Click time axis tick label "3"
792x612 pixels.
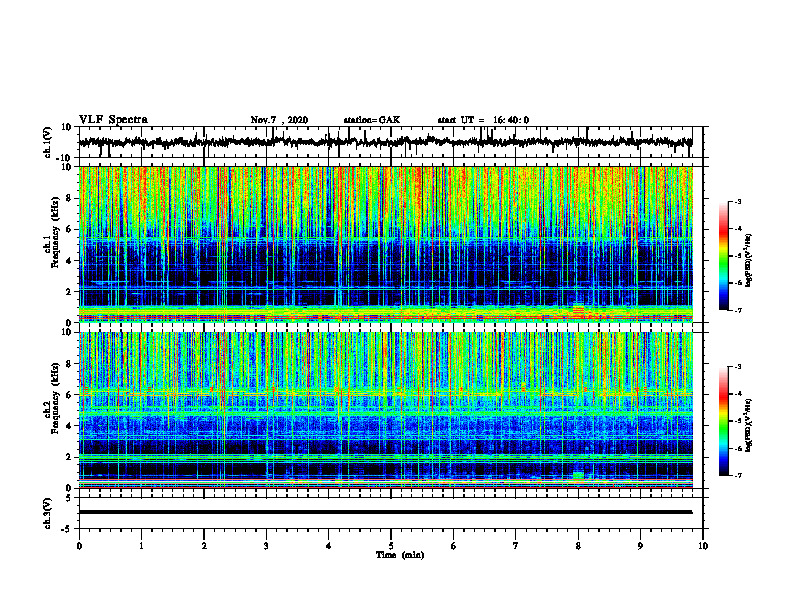click(266, 546)
